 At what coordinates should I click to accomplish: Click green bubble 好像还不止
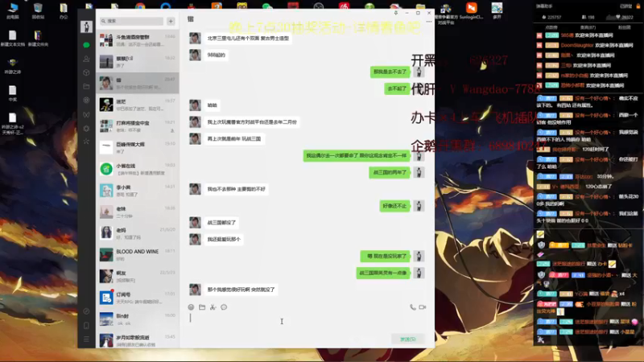394,206
